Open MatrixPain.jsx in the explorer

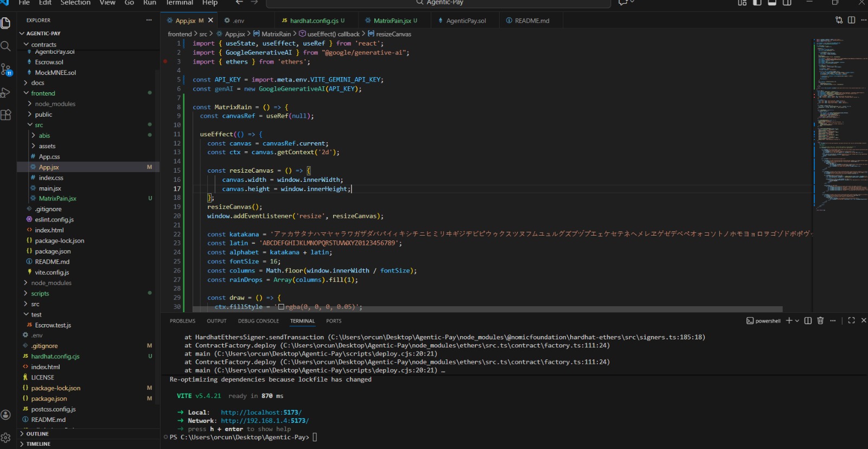click(x=58, y=199)
